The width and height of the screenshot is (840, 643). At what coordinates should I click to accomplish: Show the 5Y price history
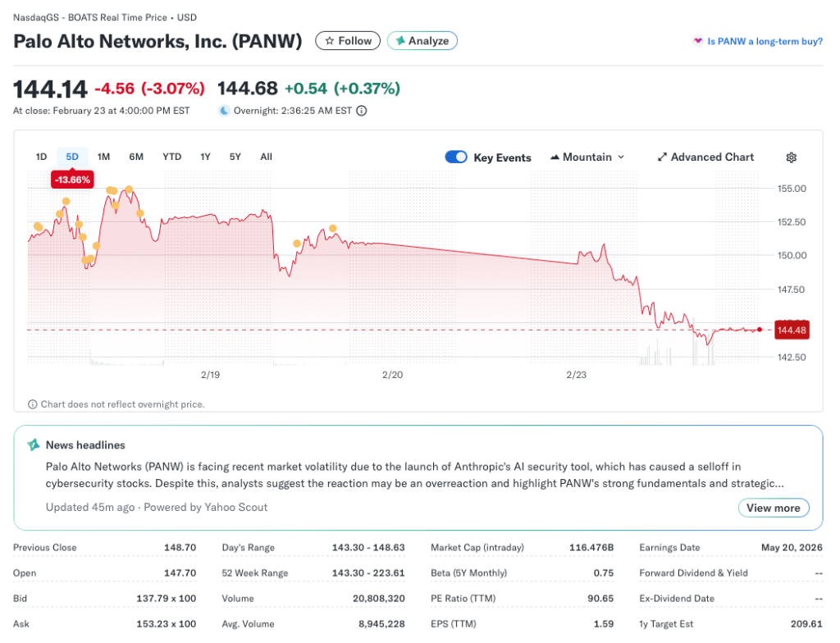pos(235,157)
